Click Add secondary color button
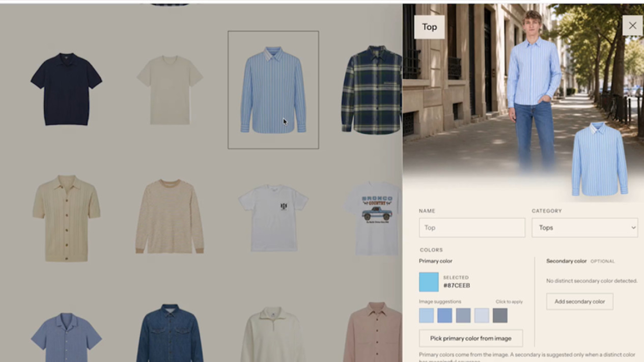The height and width of the screenshot is (362, 644). pyautogui.click(x=579, y=301)
